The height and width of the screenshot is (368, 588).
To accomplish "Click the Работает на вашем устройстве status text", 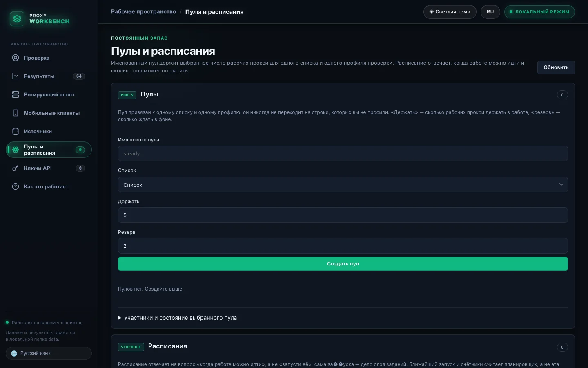I will pos(47,323).
